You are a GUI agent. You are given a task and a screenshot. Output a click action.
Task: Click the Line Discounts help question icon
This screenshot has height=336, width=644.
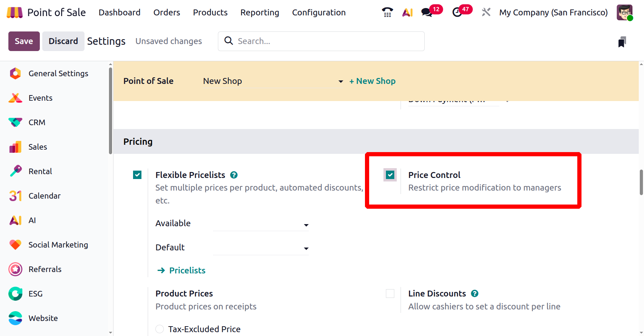(475, 293)
